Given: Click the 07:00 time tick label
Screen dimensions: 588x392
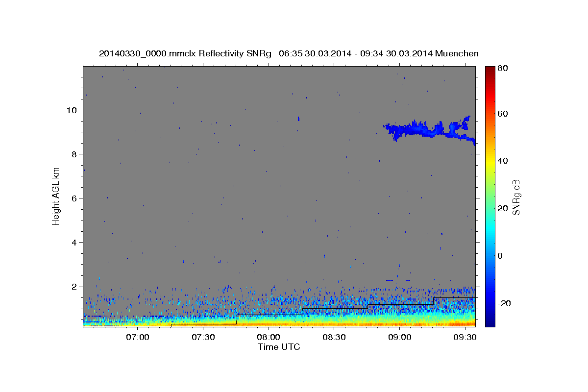Looking at the screenshot, I should pyautogui.click(x=138, y=338).
